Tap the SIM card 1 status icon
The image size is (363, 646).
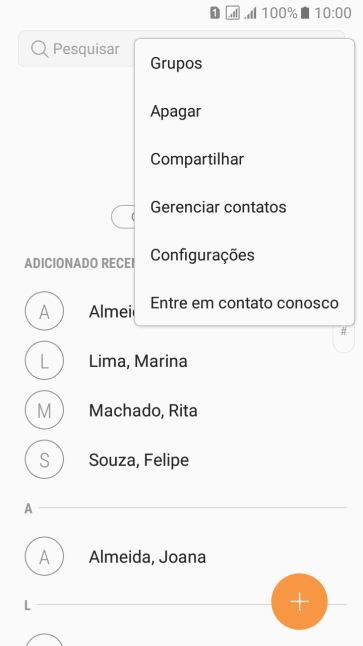[214, 13]
